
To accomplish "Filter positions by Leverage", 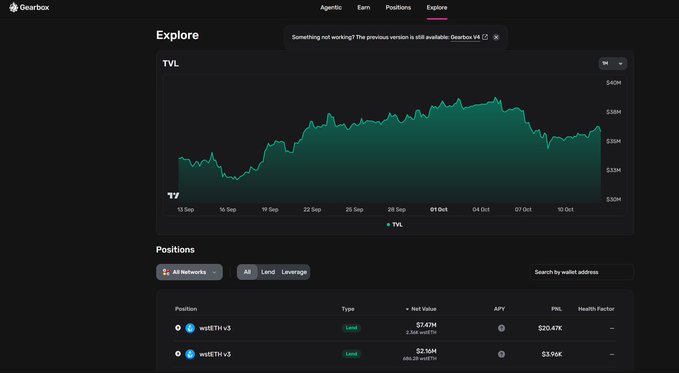I will (x=294, y=272).
